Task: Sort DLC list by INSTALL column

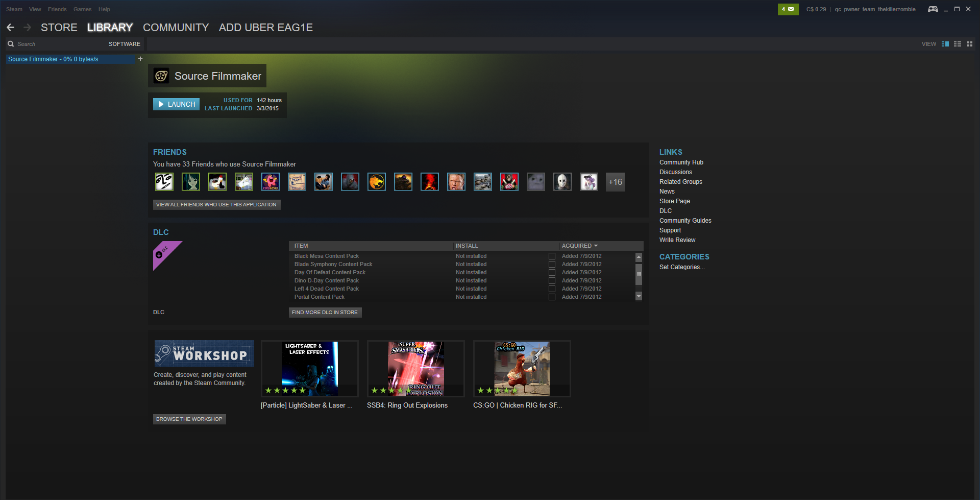Action: (467, 246)
